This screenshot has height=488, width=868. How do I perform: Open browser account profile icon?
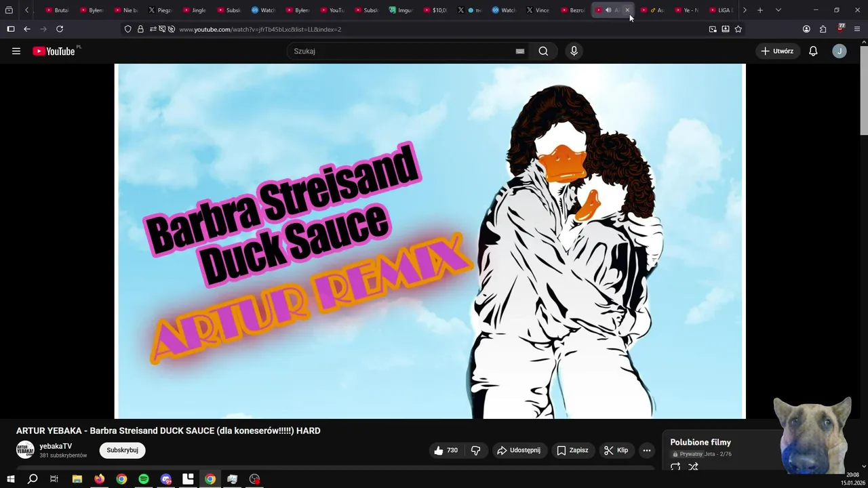(x=806, y=29)
